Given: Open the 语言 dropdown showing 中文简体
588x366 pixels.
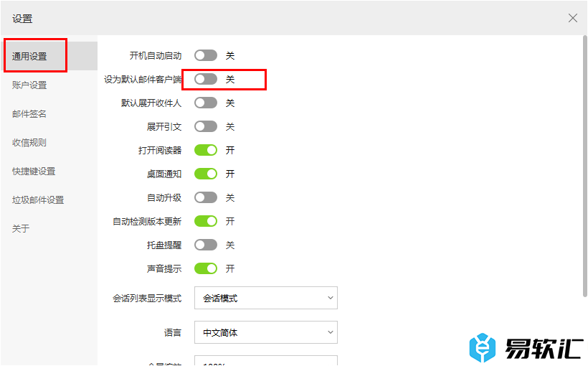Looking at the screenshot, I should coord(266,332).
